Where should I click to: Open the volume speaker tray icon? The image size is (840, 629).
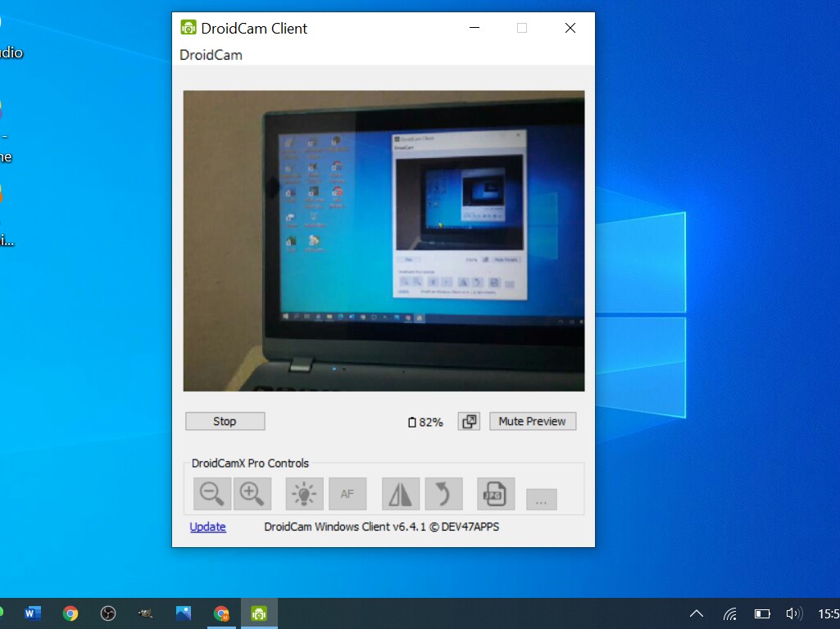[794, 613]
